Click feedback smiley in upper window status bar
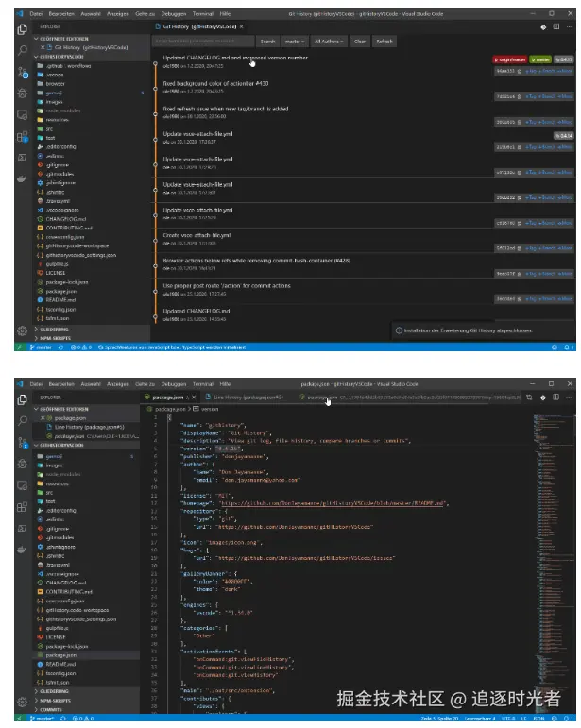Viewport: 581px width, 728px height. 554,347
